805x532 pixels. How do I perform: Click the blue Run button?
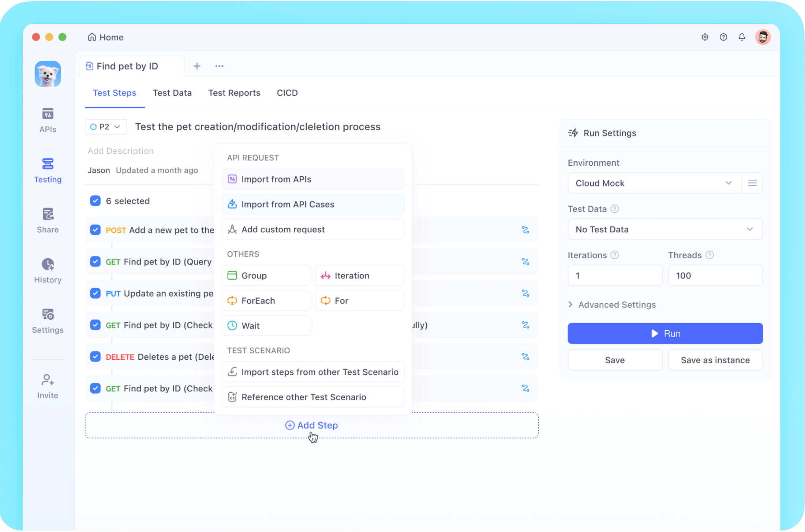coord(664,333)
